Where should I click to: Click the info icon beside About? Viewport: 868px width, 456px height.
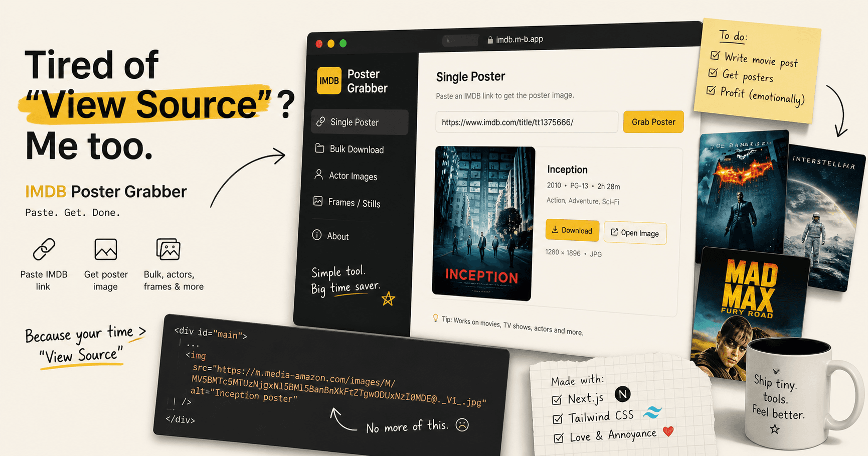(x=317, y=235)
